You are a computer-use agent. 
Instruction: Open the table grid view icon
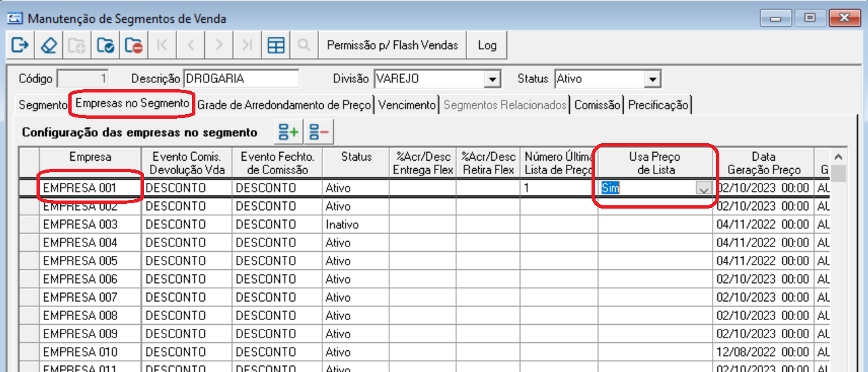pos(276,45)
